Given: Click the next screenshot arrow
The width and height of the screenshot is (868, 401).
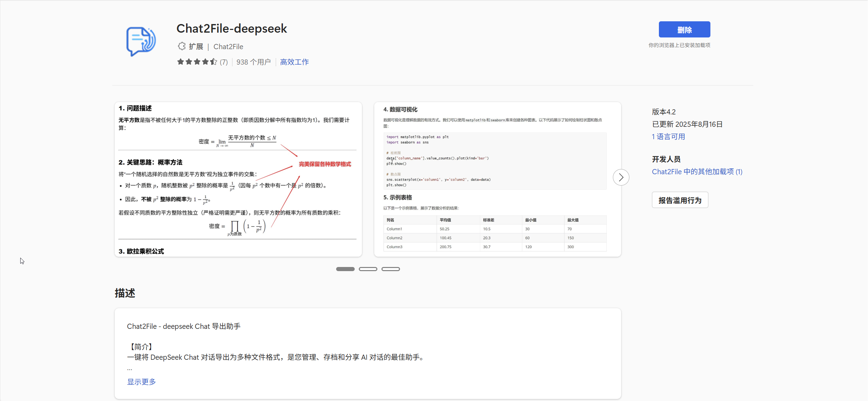Looking at the screenshot, I should click(x=621, y=177).
